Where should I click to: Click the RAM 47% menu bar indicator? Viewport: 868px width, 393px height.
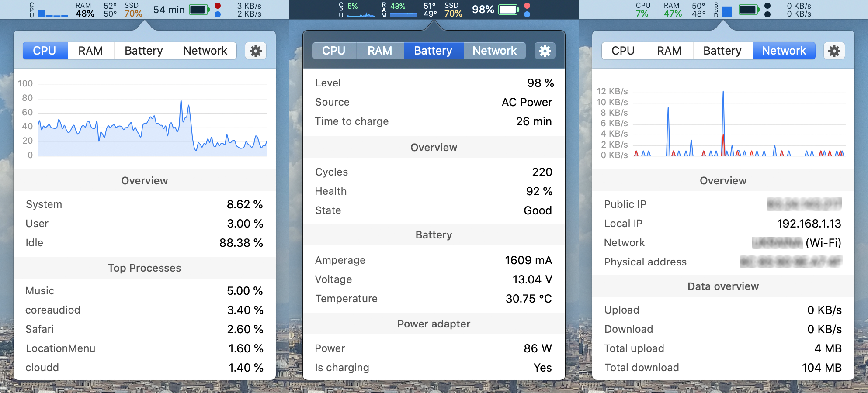(672, 10)
